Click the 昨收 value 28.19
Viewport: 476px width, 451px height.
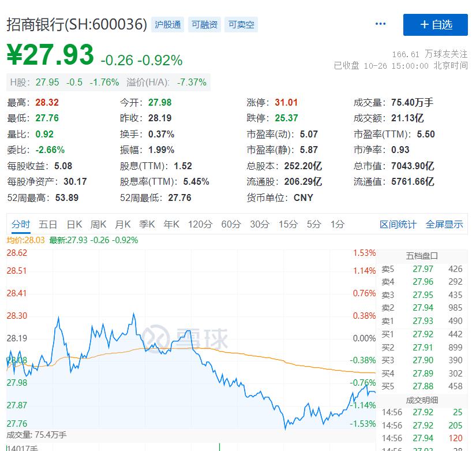tap(160, 118)
